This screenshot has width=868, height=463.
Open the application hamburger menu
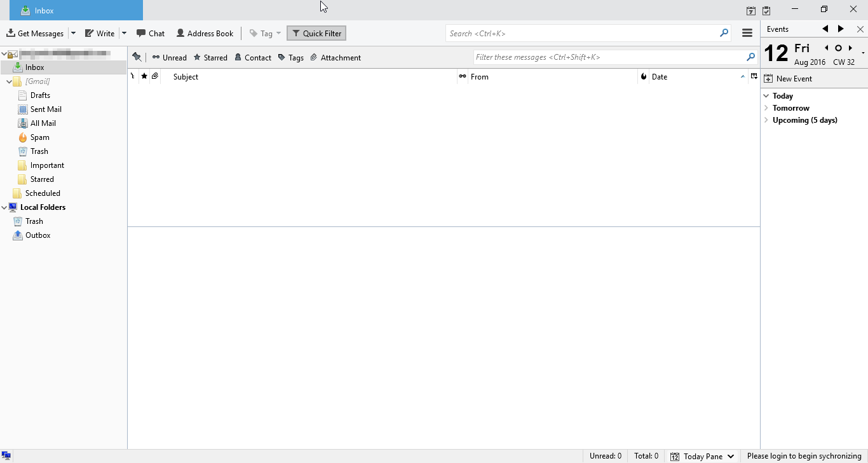[747, 32]
